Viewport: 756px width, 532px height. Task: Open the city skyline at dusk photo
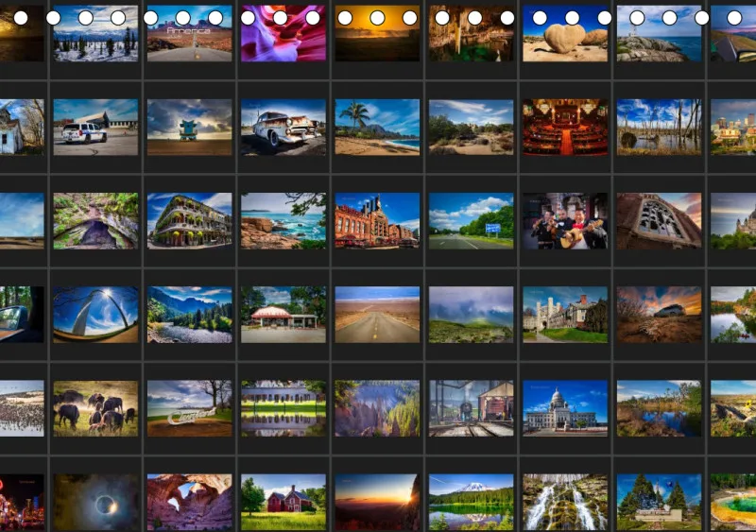point(733,128)
